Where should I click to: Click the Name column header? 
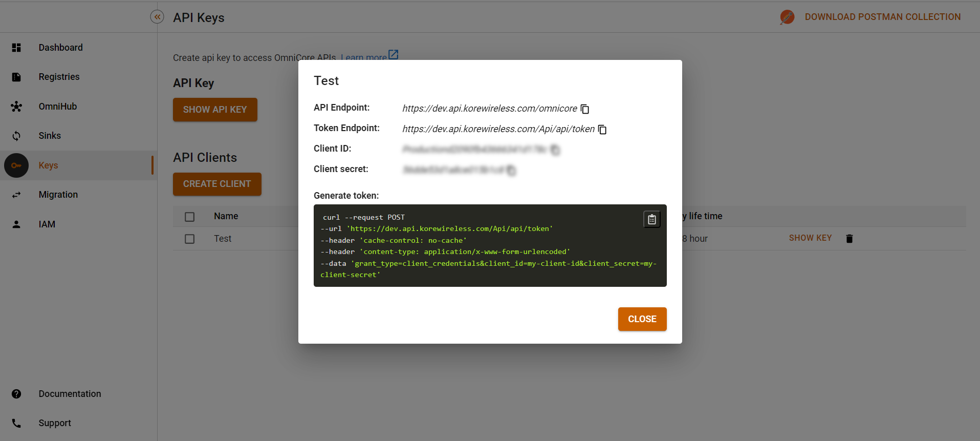click(x=226, y=216)
